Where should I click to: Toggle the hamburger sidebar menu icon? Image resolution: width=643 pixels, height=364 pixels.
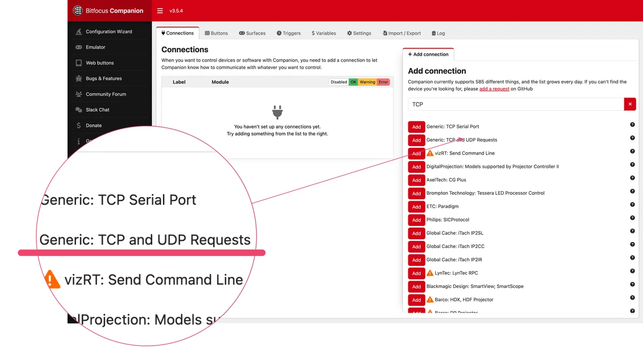(x=160, y=11)
